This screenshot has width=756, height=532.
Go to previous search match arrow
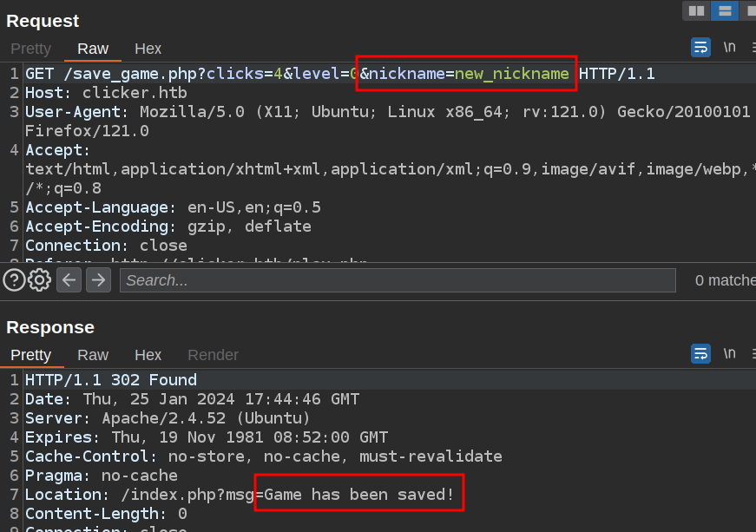coord(69,279)
